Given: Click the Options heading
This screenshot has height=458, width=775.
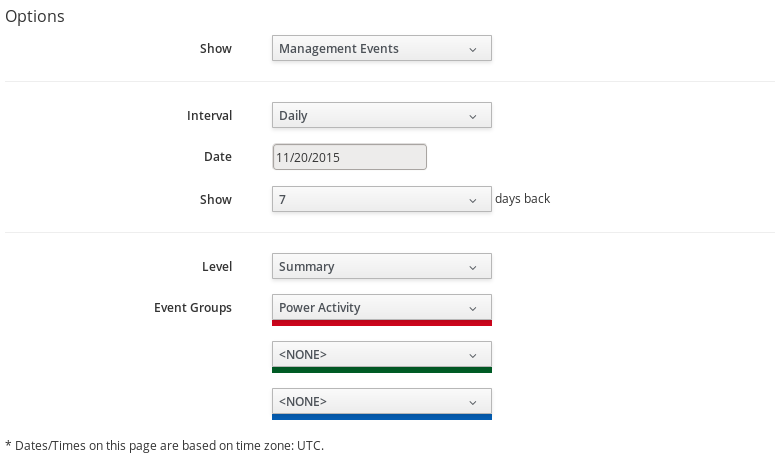Looking at the screenshot, I should coord(35,17).
